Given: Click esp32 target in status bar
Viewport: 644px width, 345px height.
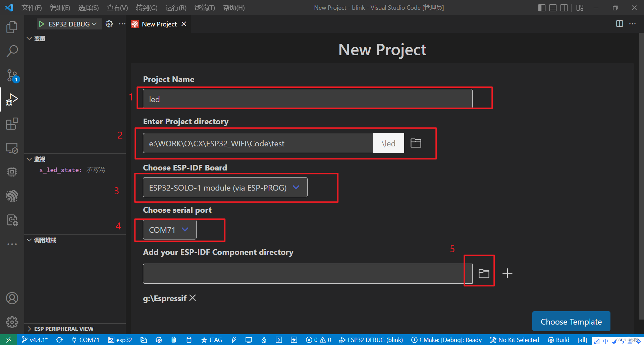Looking at the screenshot, I should 120,340.
